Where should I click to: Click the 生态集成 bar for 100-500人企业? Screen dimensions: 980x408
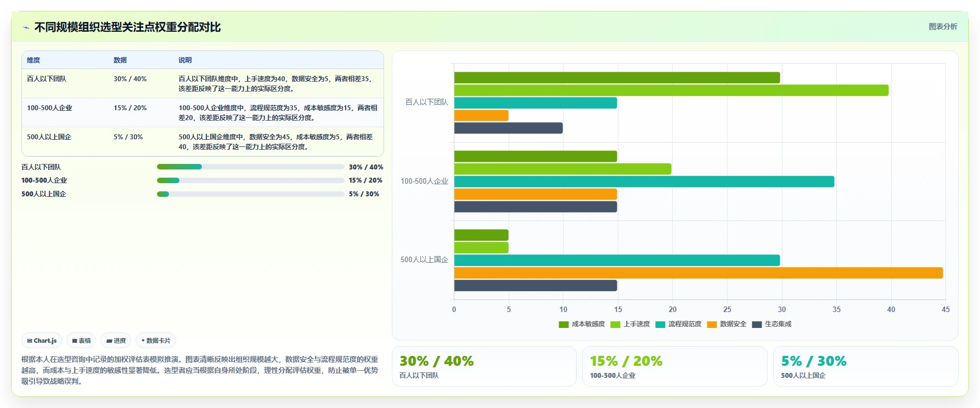point(536,207)
